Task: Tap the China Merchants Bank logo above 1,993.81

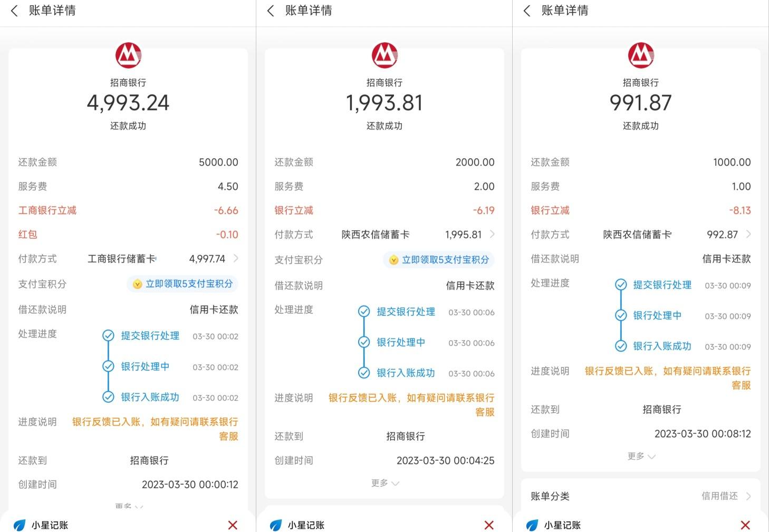Action: 384,55
